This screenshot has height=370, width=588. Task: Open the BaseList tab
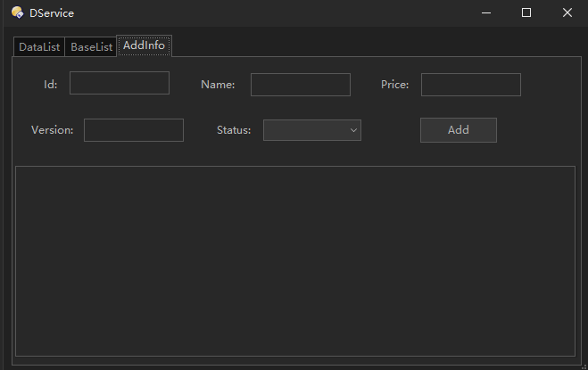coord(91,47)
